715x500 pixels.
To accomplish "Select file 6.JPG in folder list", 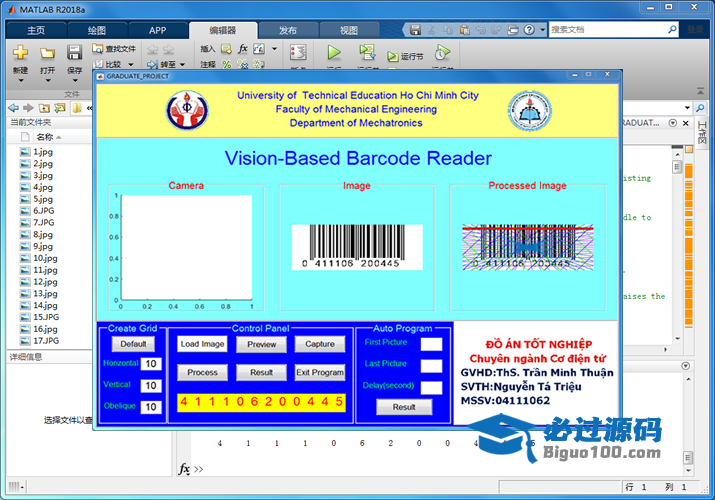I will pyautogui.click(x=44, y=211).
